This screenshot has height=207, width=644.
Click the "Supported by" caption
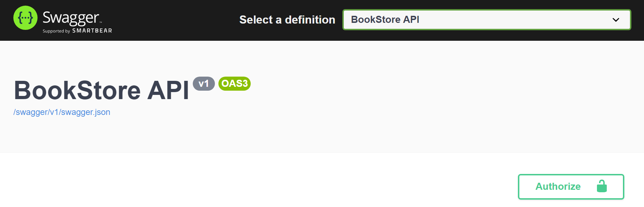coord(56,31)
